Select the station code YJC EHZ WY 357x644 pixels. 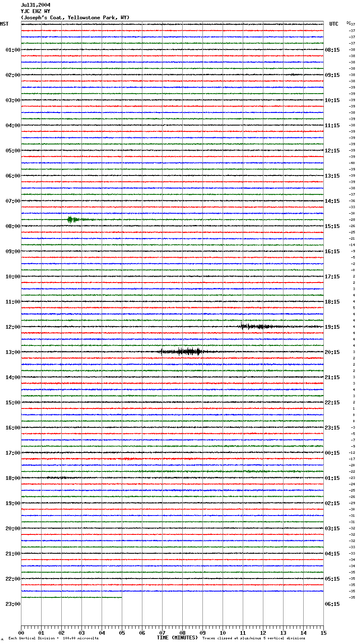(x=36, y=11)
